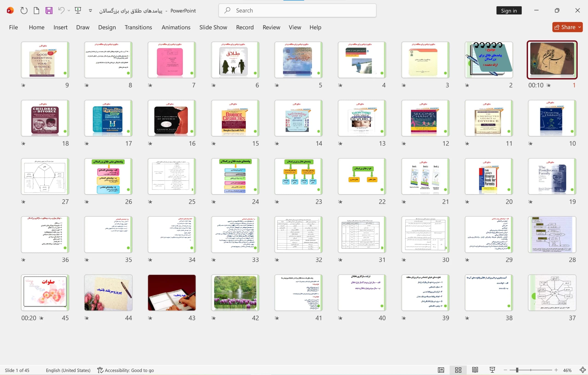Screen dimensions: 588x375
Task: Expand the Share dropdown arrow
Action: [x=580, y=27]
